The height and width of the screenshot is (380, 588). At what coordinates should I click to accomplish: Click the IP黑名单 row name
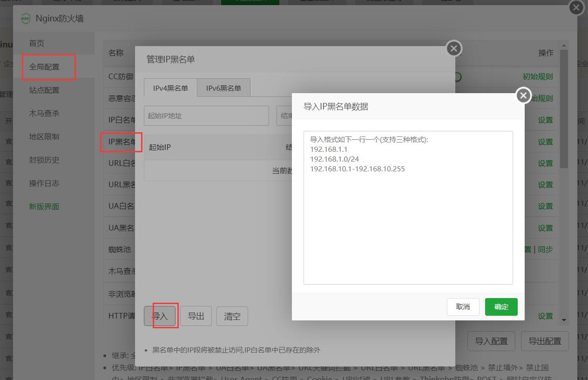[122, 142]
